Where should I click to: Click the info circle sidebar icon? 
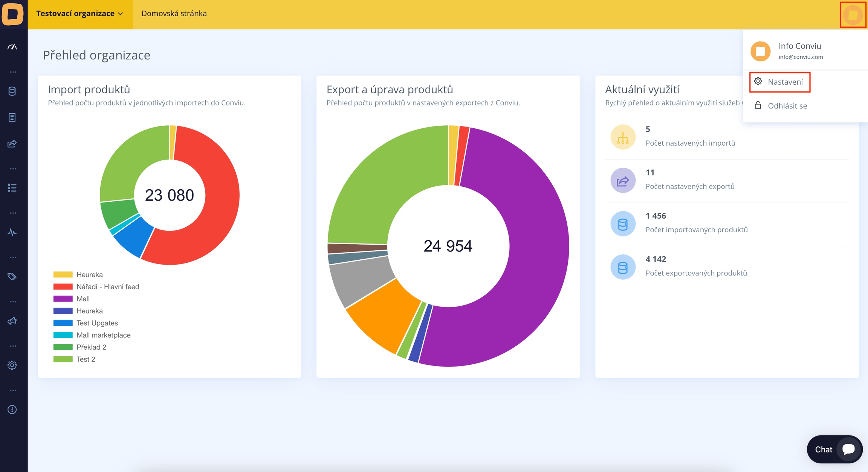pos(12,410)
